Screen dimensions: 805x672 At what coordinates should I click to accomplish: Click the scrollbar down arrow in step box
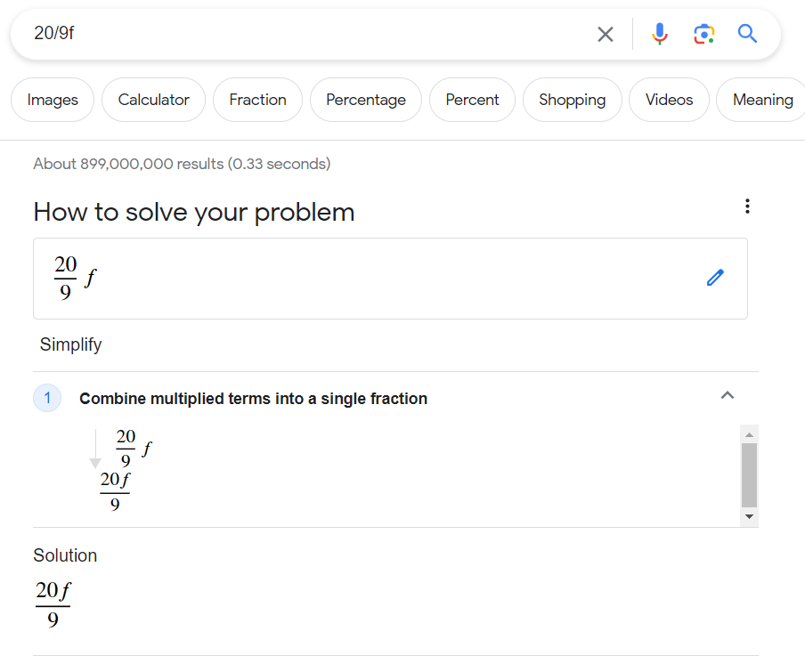[749, 516]
